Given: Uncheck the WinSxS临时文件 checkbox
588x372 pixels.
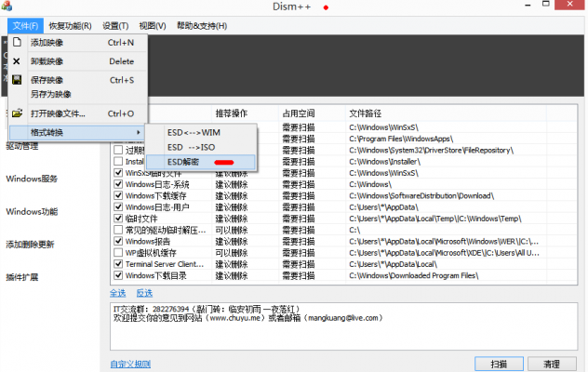Looking at the screenshot, I should pyautogui.click(x=118, y=173).
